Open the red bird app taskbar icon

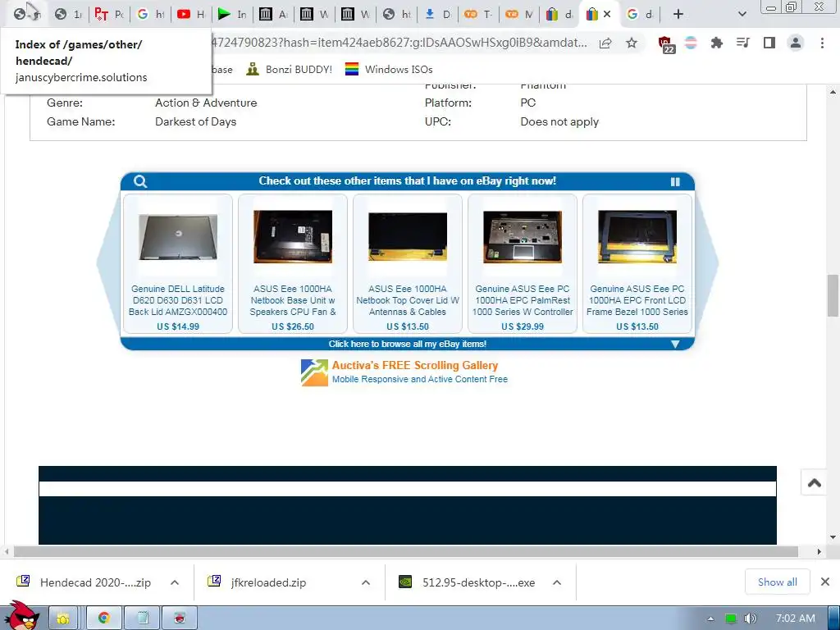[180, 619]
